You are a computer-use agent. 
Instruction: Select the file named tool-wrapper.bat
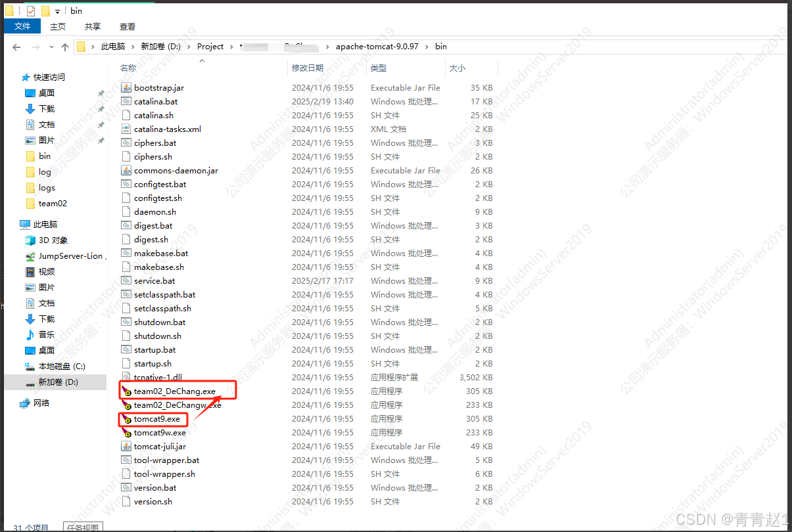click(167, 460)
